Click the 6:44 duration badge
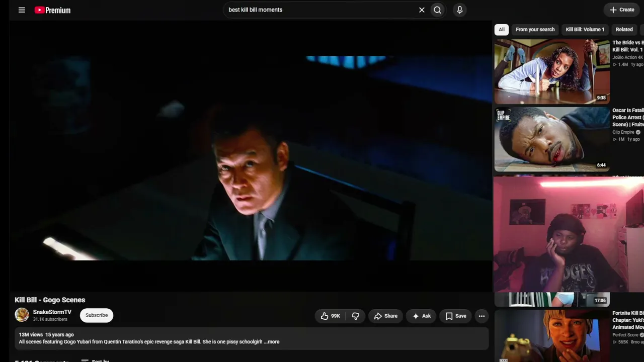The image size is (644, 362). click(x=601, y=165)
